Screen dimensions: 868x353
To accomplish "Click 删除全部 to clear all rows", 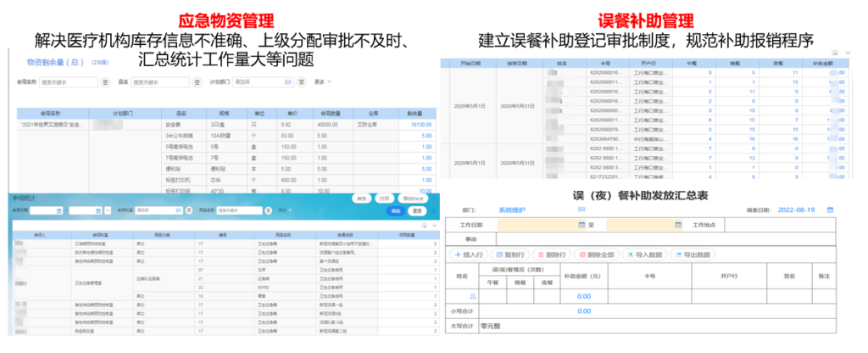I will [599, 254].
